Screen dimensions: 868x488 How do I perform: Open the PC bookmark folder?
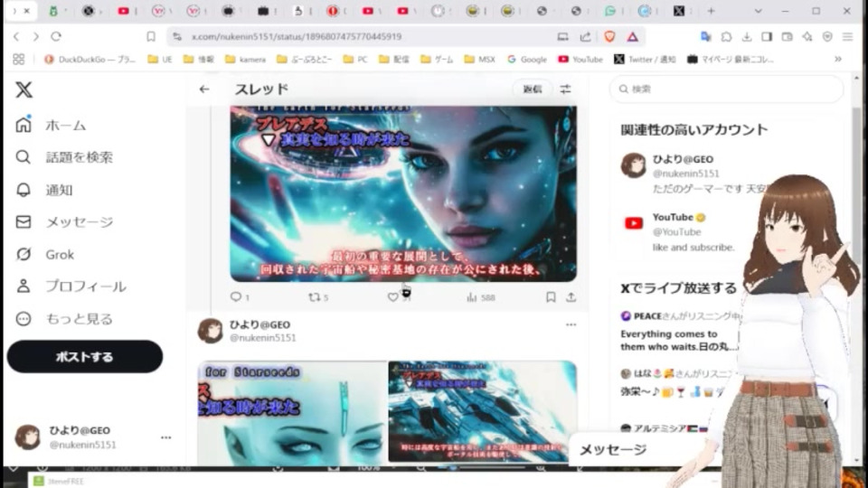(x=354, y=60)
